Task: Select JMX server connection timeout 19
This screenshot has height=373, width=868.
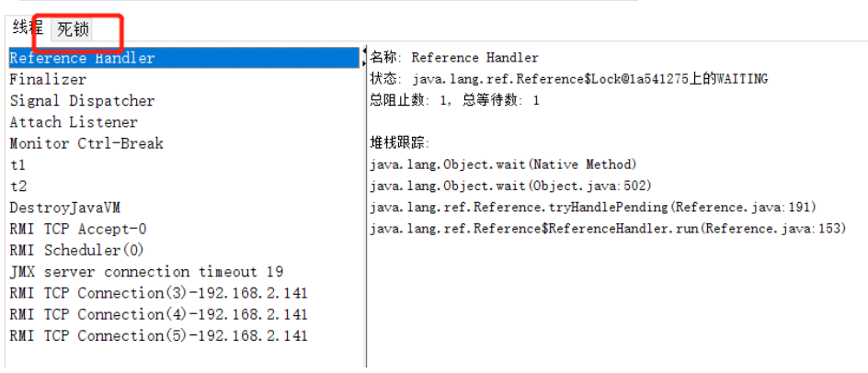Action: point(184,272)
